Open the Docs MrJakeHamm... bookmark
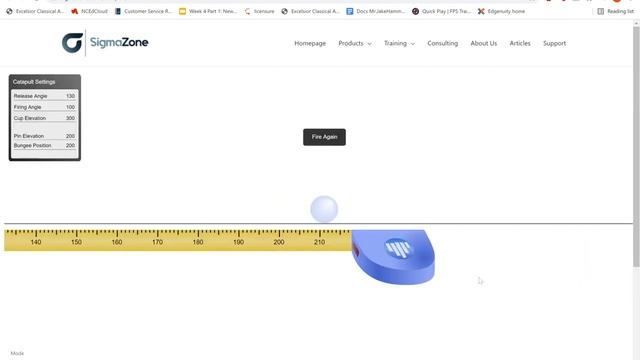640x360 pixels. (376, 11)
